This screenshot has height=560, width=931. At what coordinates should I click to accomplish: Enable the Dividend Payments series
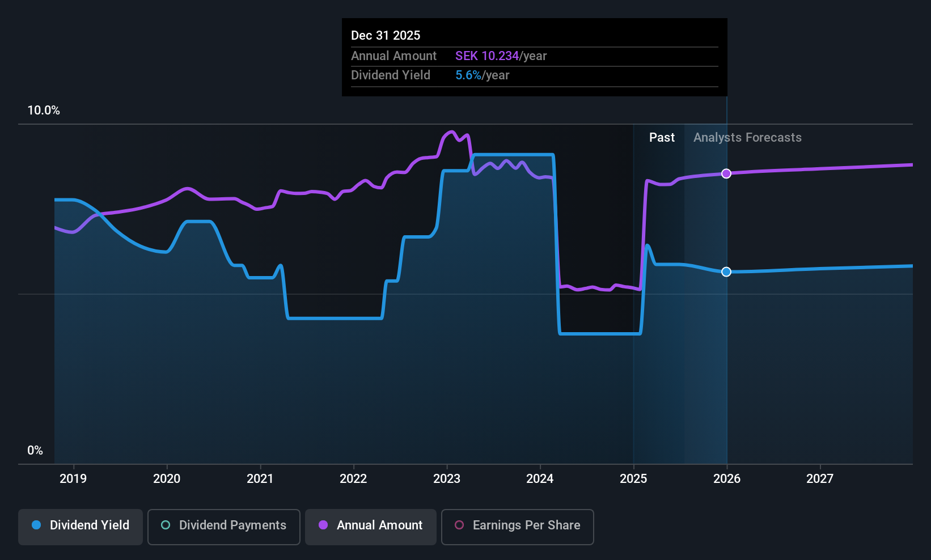click(224, 527)
